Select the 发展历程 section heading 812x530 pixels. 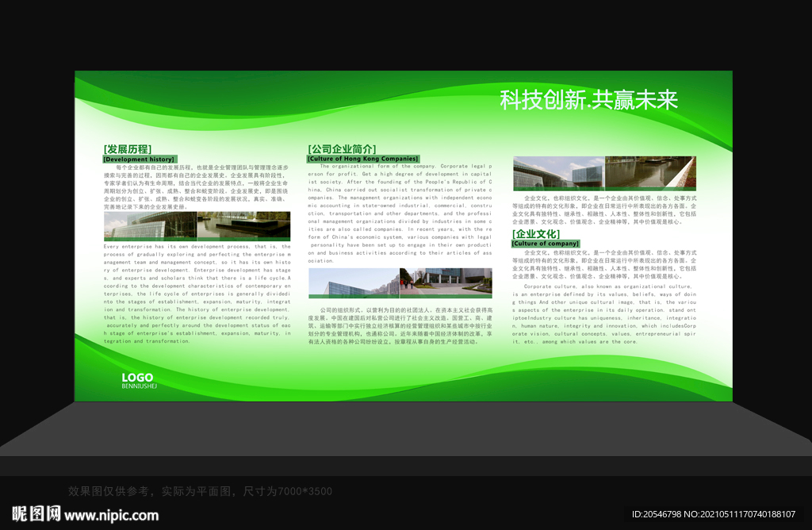(128, 149)
